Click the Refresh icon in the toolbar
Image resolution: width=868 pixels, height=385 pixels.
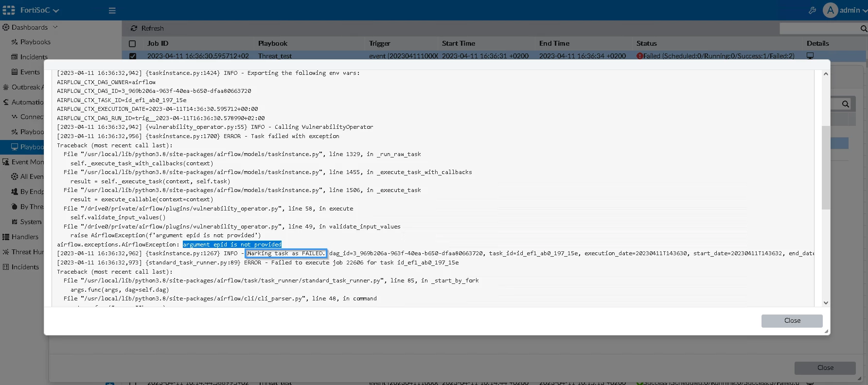coord(134,28)
